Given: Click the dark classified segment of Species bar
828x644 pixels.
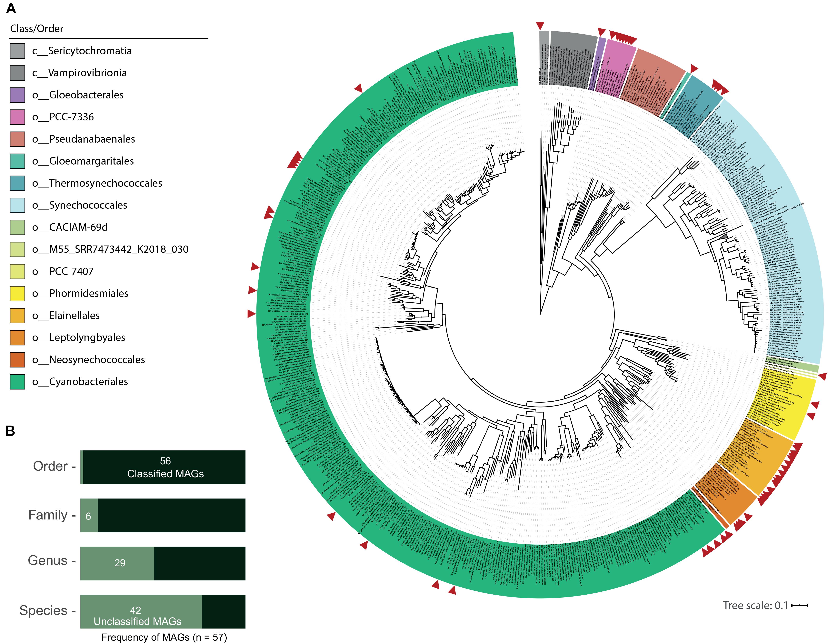Looking at the screenshot, I should (224, 612).
